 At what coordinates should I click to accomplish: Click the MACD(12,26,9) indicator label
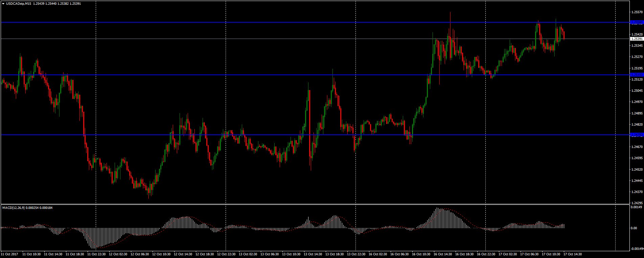[x=14, y=208]
